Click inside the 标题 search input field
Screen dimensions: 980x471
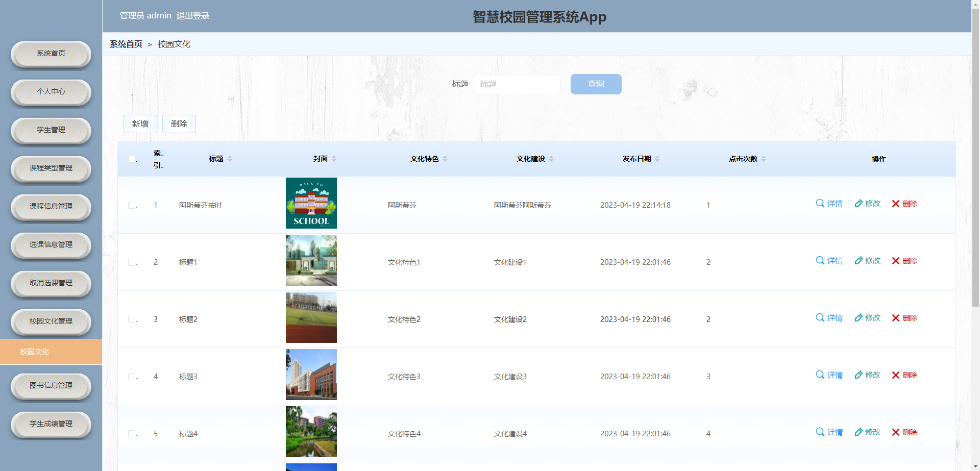[x=517, y=84]
